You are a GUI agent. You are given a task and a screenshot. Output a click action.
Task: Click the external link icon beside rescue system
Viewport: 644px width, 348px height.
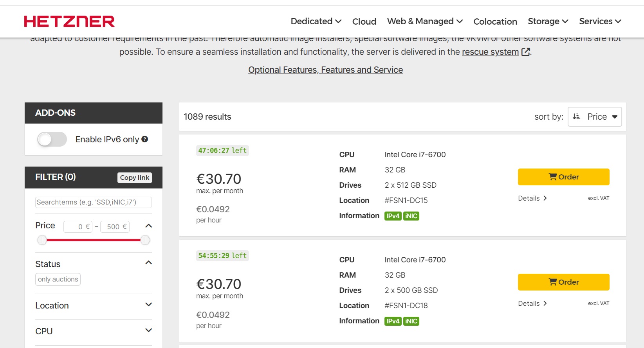526,52
